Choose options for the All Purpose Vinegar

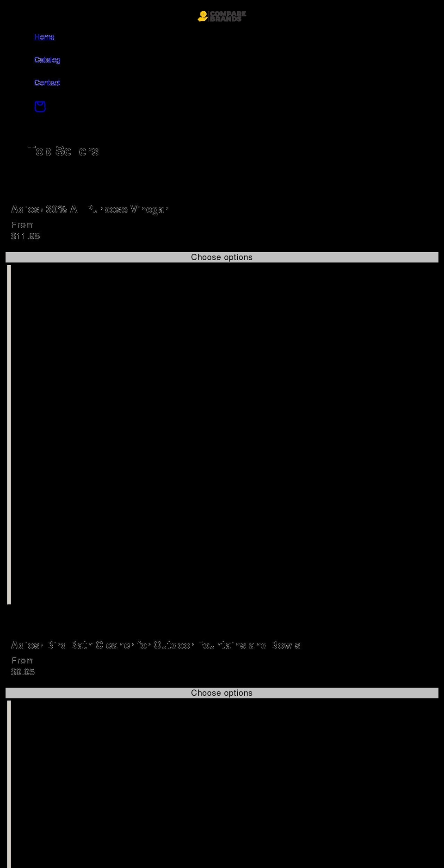click(222, 257)
